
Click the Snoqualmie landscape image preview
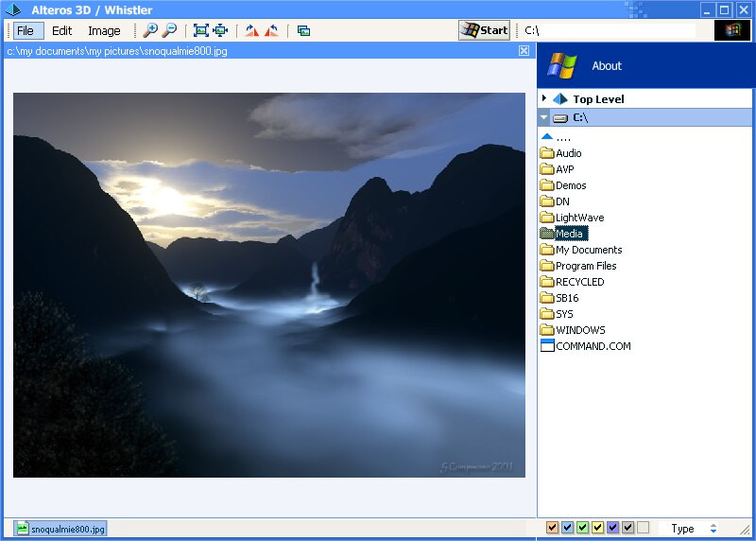click(x=269, y=286)
